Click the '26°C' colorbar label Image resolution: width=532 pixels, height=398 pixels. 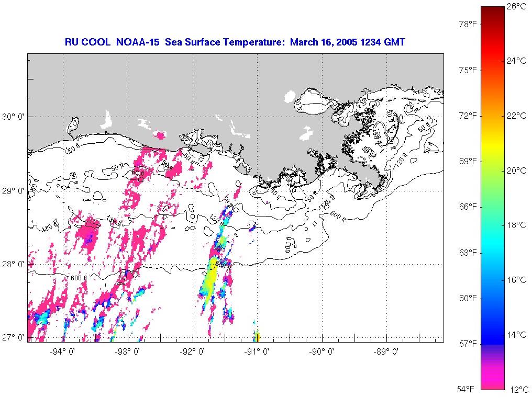(517, 6)
